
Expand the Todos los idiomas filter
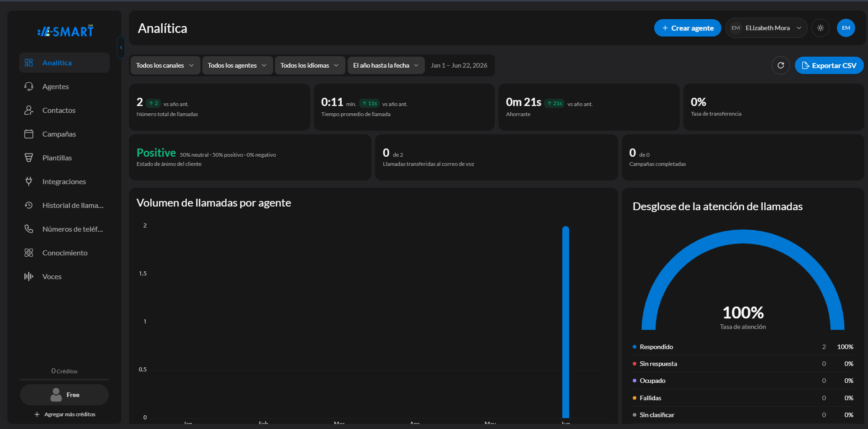[x=310, y=65]
